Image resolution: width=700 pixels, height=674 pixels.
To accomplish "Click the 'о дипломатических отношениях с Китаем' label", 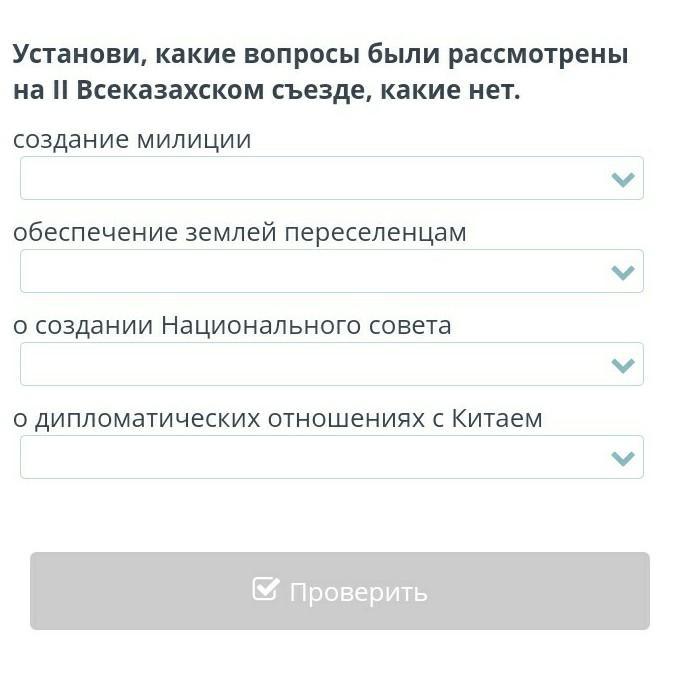I will click(278, 418).
